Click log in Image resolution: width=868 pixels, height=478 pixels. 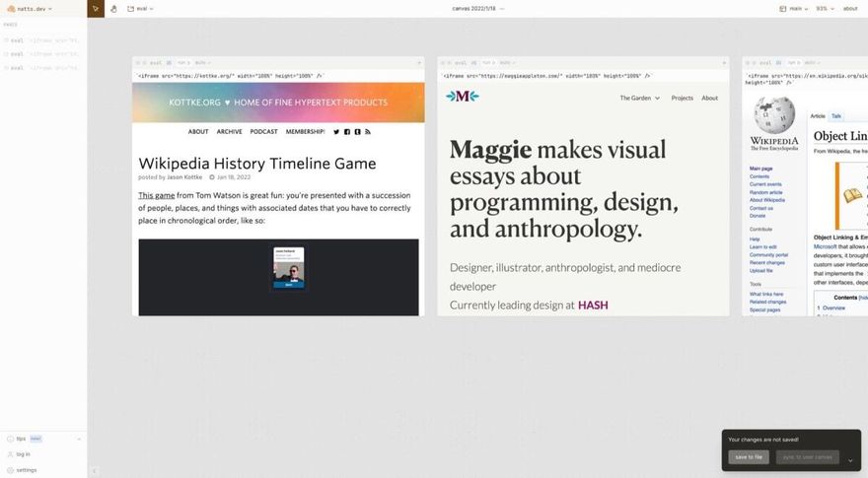[x=19, y=454]
